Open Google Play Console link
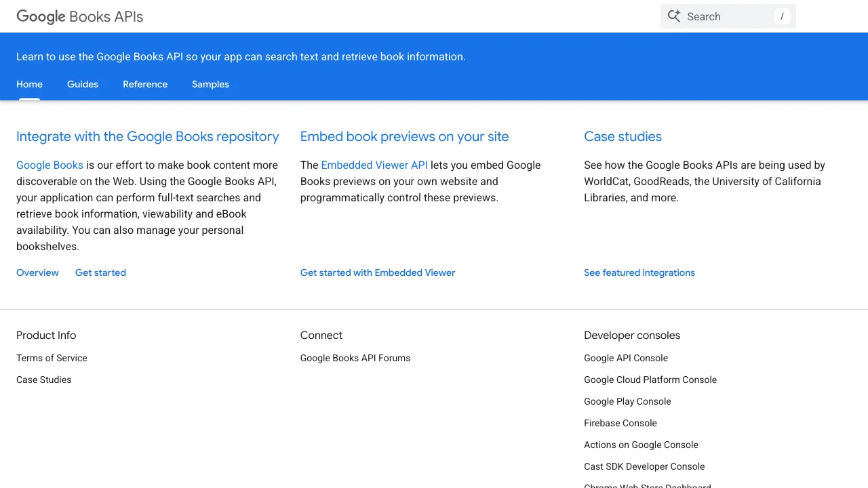Image resolution: width=868 pixels, height=488 pixels. point(627,401)
